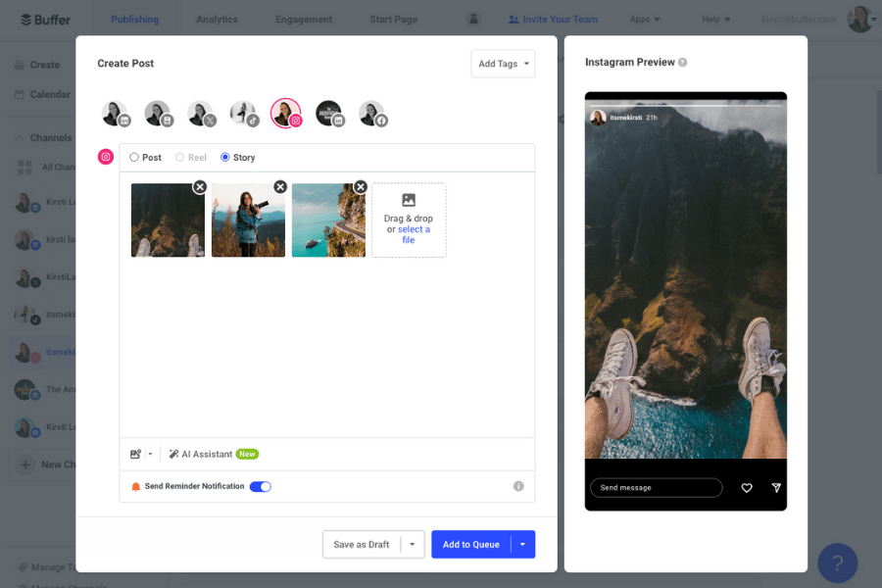Remove the first uploaded photo thumbnail
This screenshot has height=588, width=882.
[199, 186]
